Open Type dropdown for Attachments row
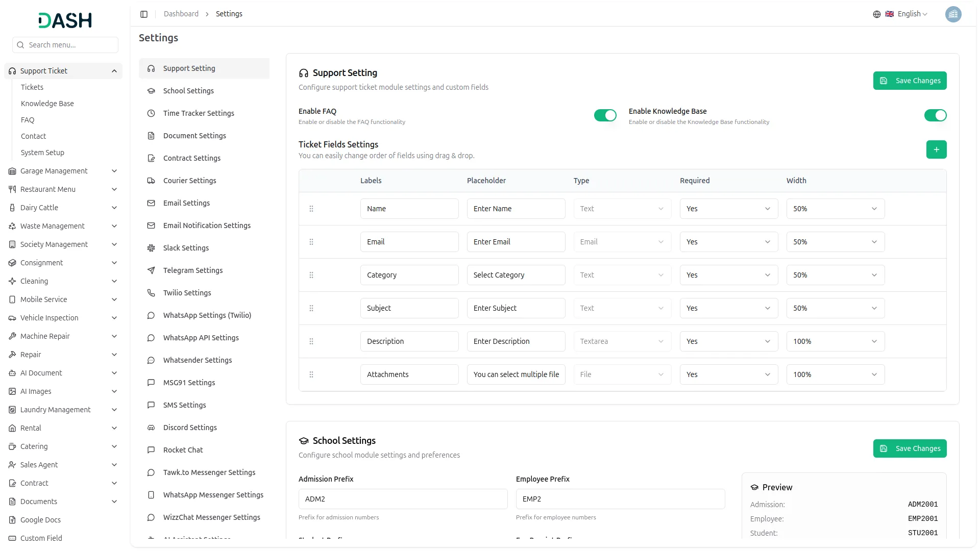This screenshot has width=980, height=551. pos(622,374)
